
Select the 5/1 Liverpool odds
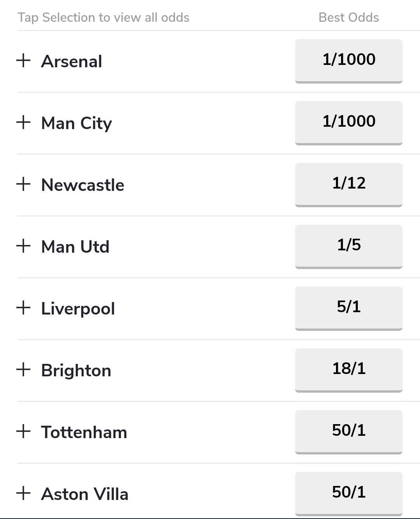pyautogui.click(x=348, y=308)
